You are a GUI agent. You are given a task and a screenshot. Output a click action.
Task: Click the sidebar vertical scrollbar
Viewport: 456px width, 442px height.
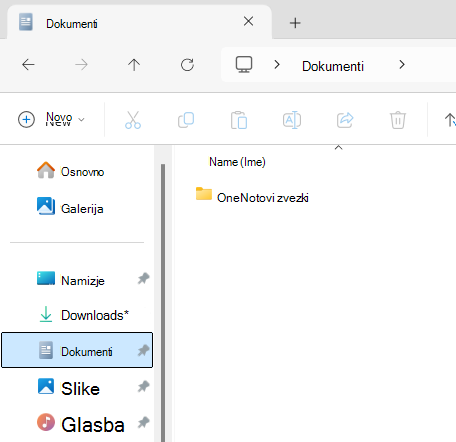point(163,302)
